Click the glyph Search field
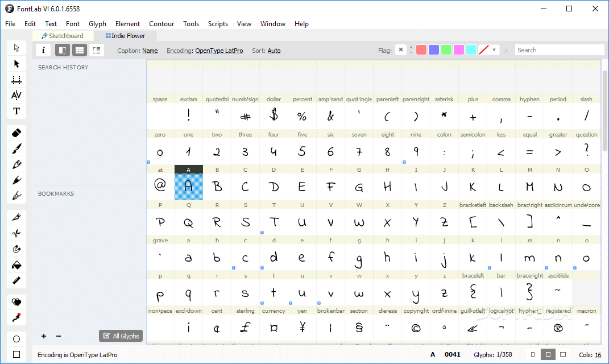The image size is (609, 364). click(x=560, y=50)
